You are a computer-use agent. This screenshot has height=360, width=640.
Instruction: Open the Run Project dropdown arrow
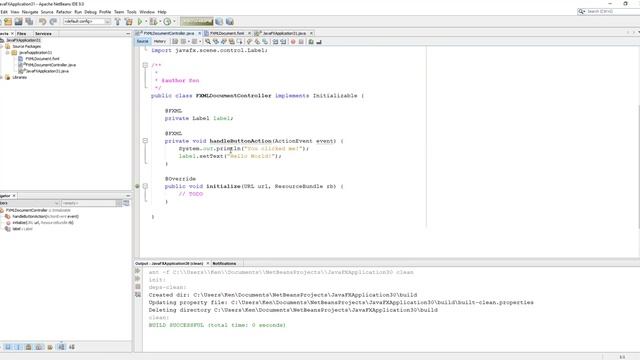[x=146, y=21]
